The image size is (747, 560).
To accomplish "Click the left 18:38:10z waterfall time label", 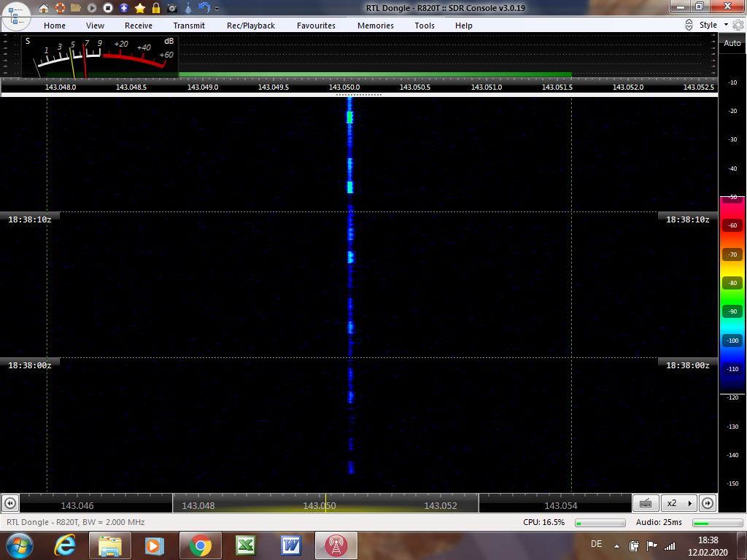I will (29, 219).
